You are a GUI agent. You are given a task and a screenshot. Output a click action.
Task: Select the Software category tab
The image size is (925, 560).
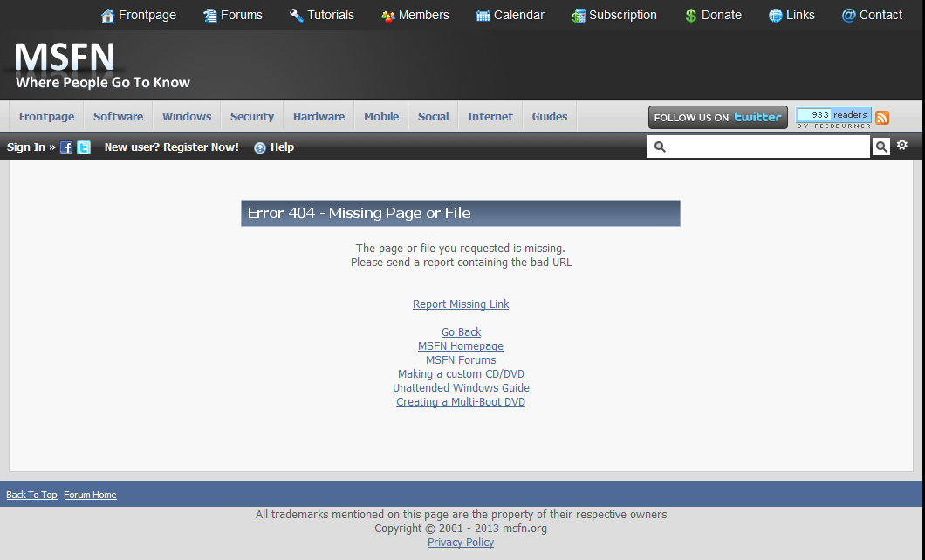pos(118,116)
